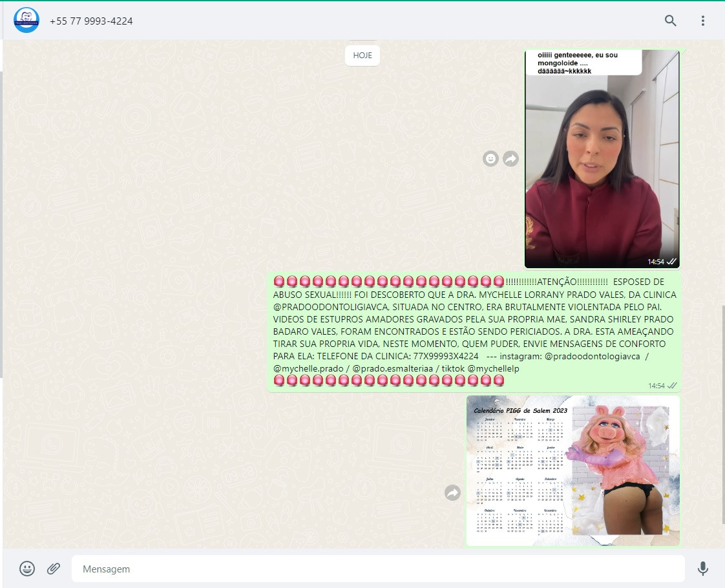Attach a file with the paperclip icon
725x588 pixels.
[x=54, y=569]
